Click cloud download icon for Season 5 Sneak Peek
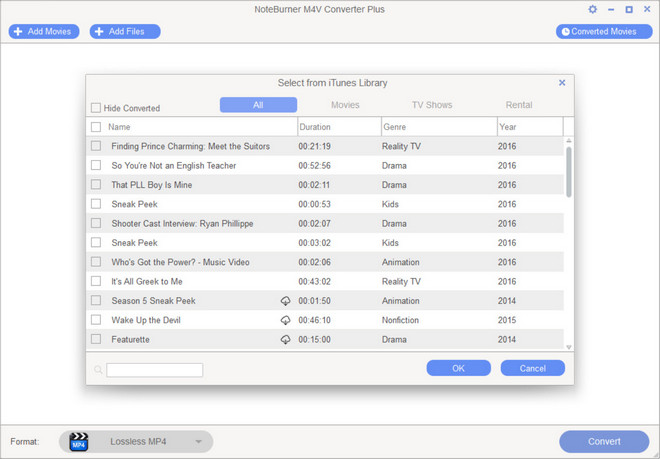 coord(285,301)
